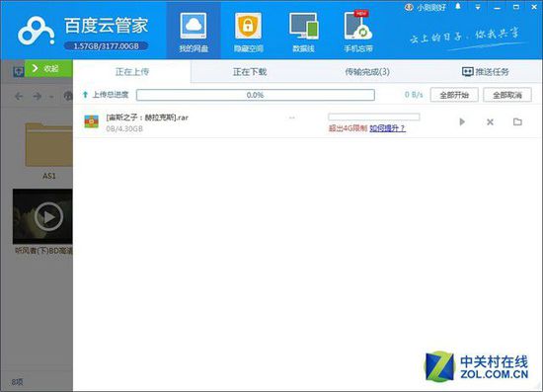Cancel the rar upload with X icon
The height and width of the screenshot is (392, 543).
point(490,121)
